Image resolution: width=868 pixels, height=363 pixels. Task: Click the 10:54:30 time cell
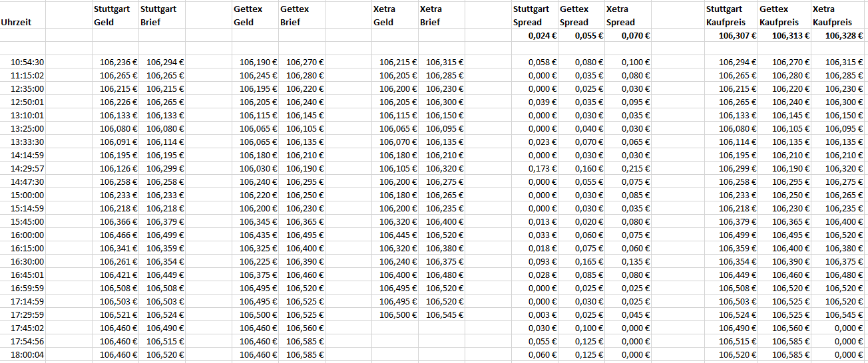pos(27,62)
